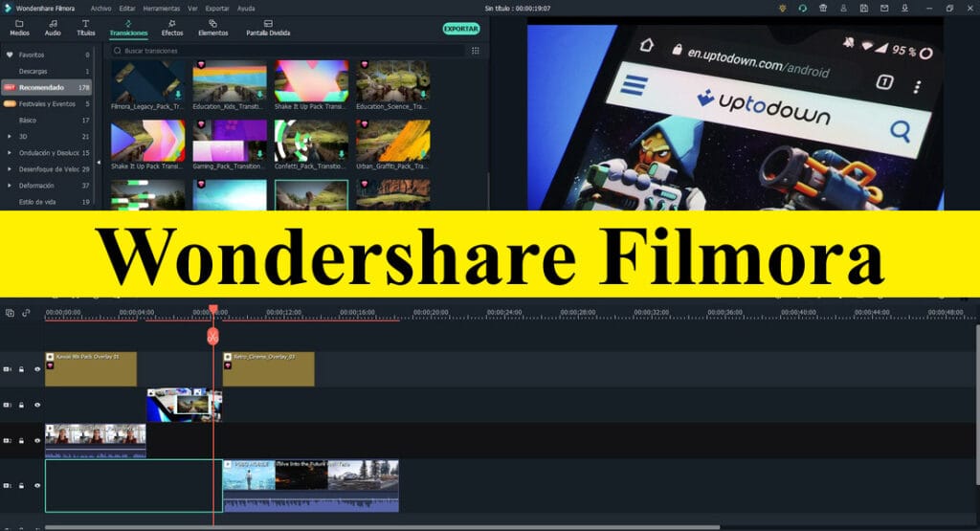Switch to the Efectos tab
Image resolution: width=980 pixels, height=531 pixels.
point(172,28)
